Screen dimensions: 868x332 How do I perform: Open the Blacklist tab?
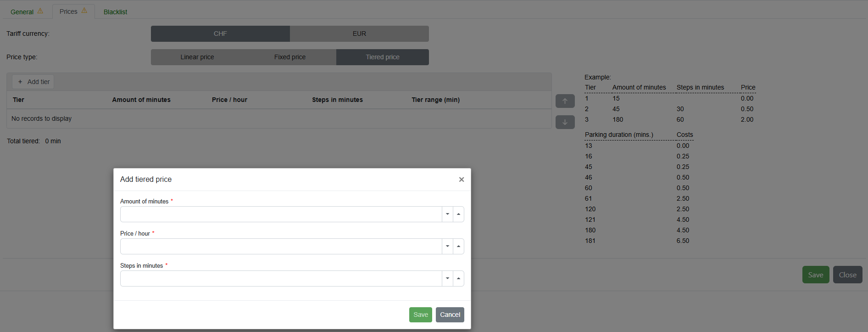point(115,12)
